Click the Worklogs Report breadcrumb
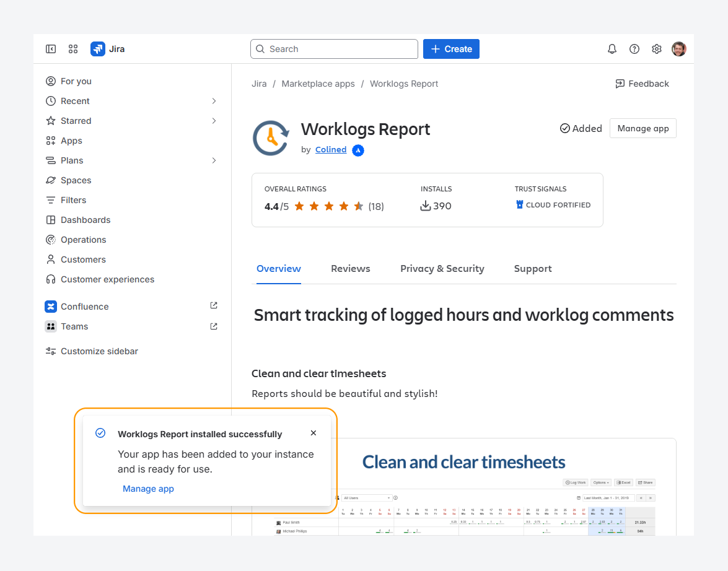The height and width of the screenshot is (571, 728). tap(404, 84)
